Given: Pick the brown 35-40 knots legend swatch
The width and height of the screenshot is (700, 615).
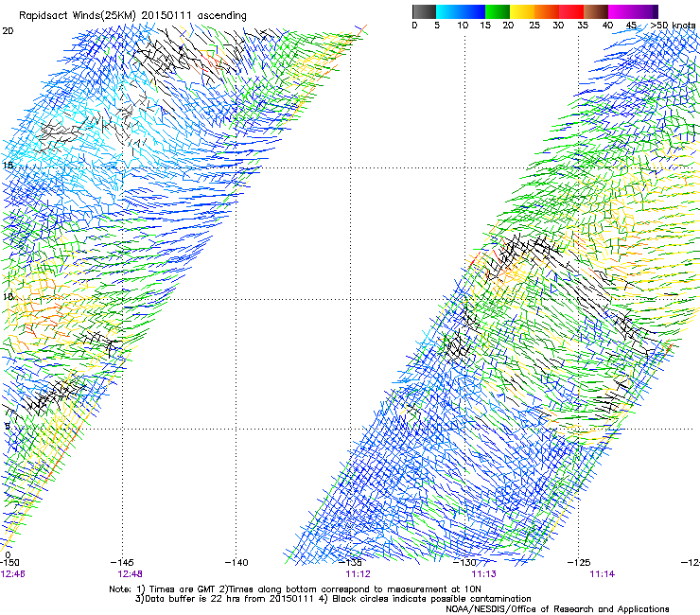Looking at the screenshot, I should (x=596, y=11).
